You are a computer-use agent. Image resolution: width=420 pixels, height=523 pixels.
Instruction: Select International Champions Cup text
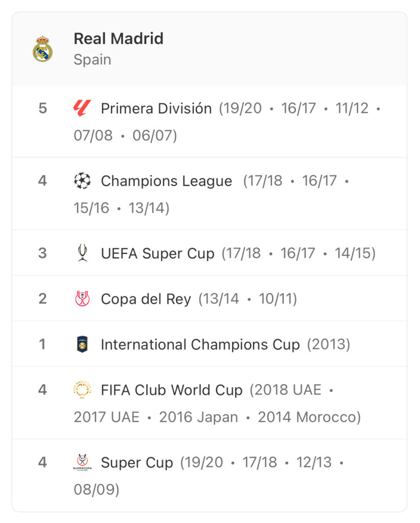pyautogui.click(x=200, y=345)
